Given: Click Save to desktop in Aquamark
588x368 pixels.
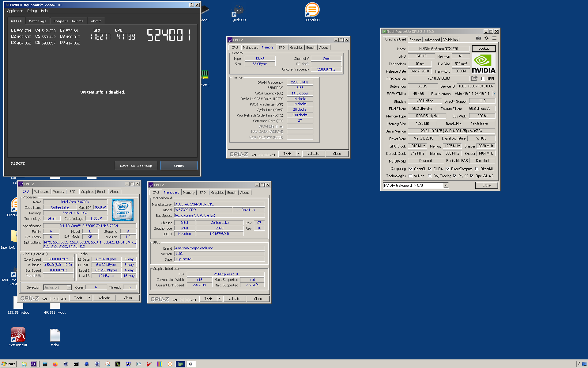Looking at the screenshot, I should pyautogui.click(x=136, y=166).
